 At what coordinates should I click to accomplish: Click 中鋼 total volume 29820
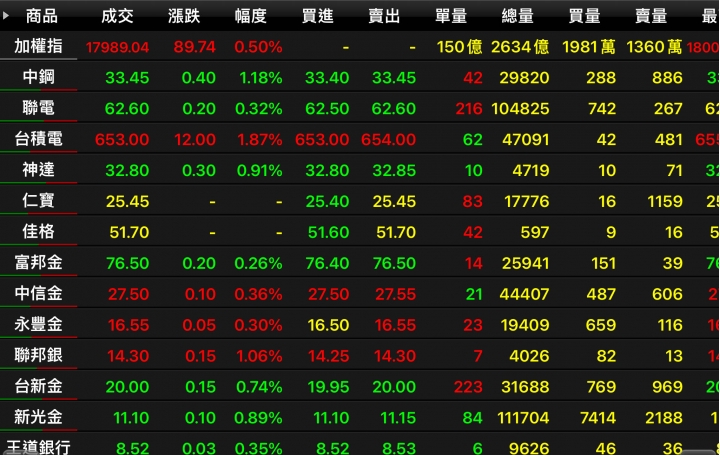click(x=524, y=78)
